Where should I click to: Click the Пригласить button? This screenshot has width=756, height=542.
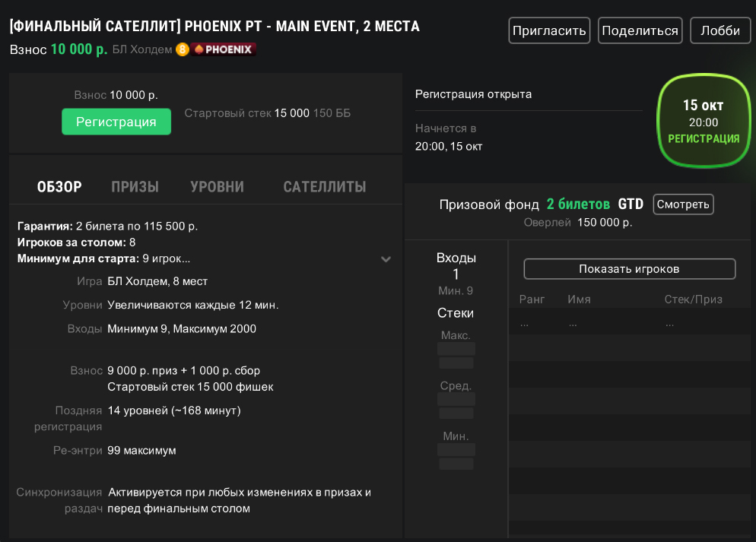(x=549, y=31)
